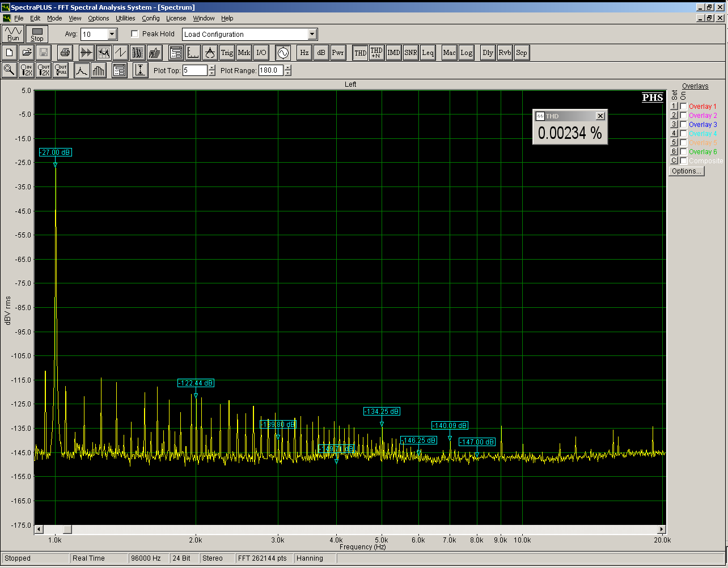This screenshot has width=728, height=568.
Task: Open the License menu
Action: click(176, 18)
